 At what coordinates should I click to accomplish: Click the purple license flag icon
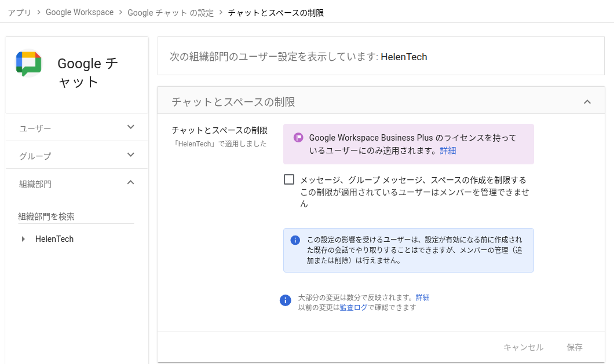tap(298, 137)
